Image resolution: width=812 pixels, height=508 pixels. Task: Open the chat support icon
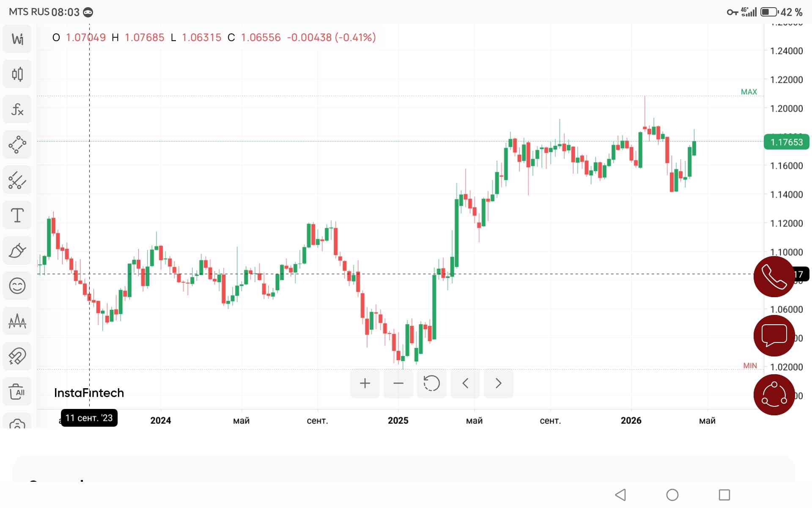[x=774, y=335]
